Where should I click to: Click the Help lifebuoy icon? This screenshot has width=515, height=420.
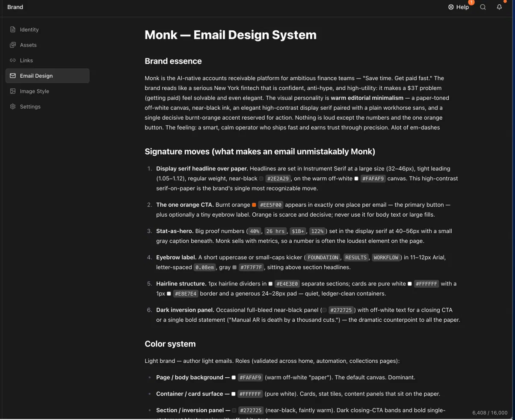click(451, 7)
